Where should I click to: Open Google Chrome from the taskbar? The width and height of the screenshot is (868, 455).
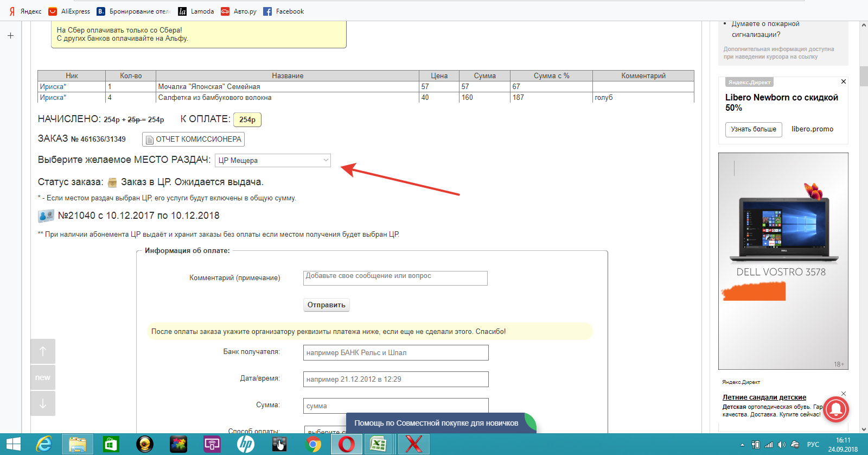click(x=312, y=444)
